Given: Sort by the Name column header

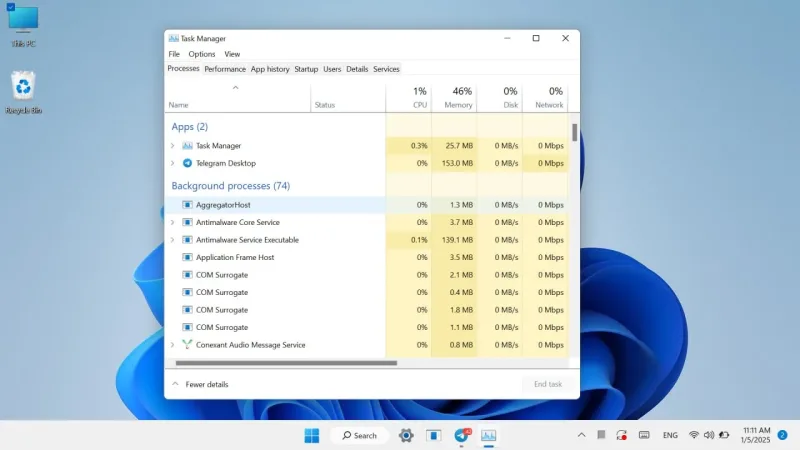Looking at the screenshot, I should (238, 98).
